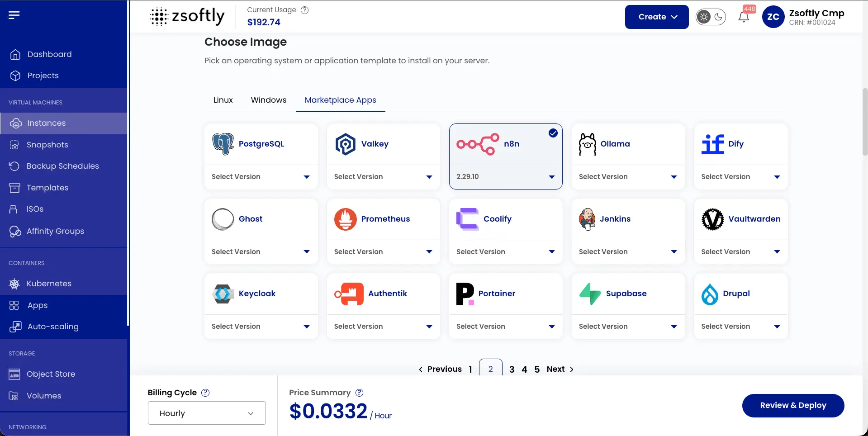Go to page 5

tap(537, 370)
